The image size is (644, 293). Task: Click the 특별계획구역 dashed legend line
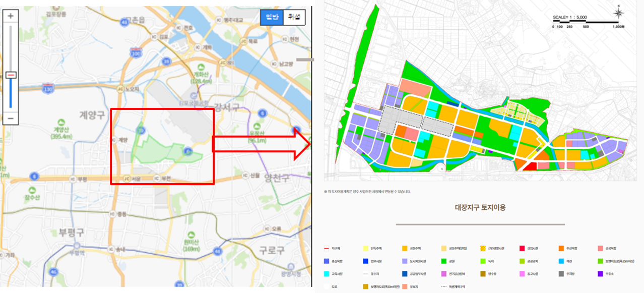pyautogui.click(x=444, y=286)
